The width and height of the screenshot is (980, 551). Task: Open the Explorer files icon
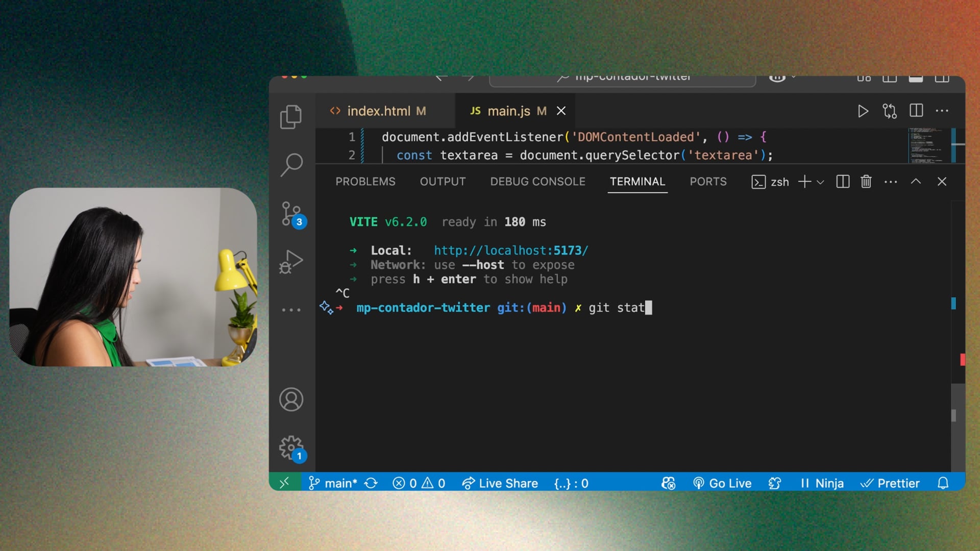pos(291,117)
